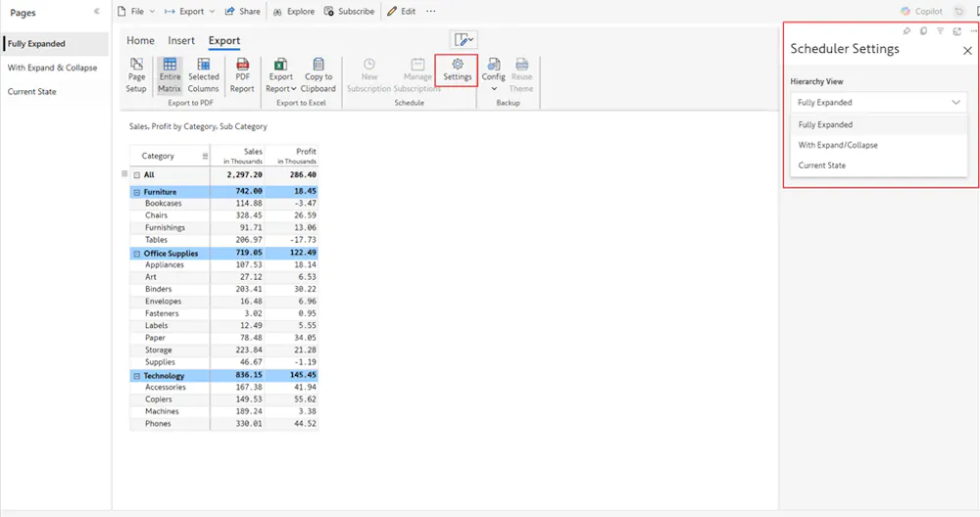
Task: Click Tables profit value -17.73
Action: click(x=303, y=240)
